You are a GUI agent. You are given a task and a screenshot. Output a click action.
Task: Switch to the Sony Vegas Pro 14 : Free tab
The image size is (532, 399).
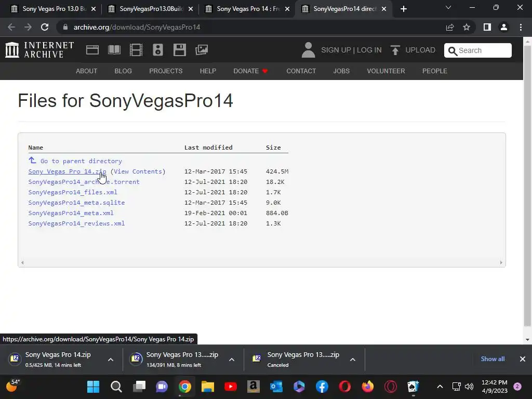coord(248,9)
